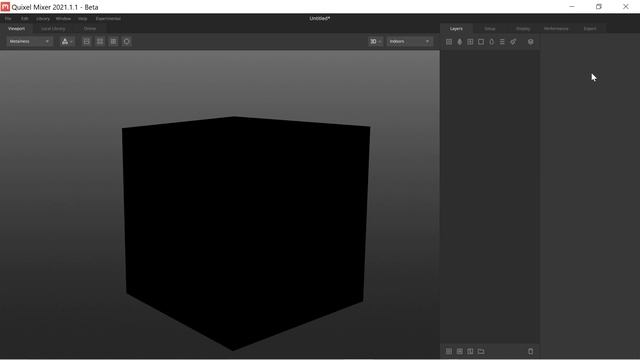Select the nine-tile grid layout icon
Screen dimensions: 640x360
(x=113, y=42)
